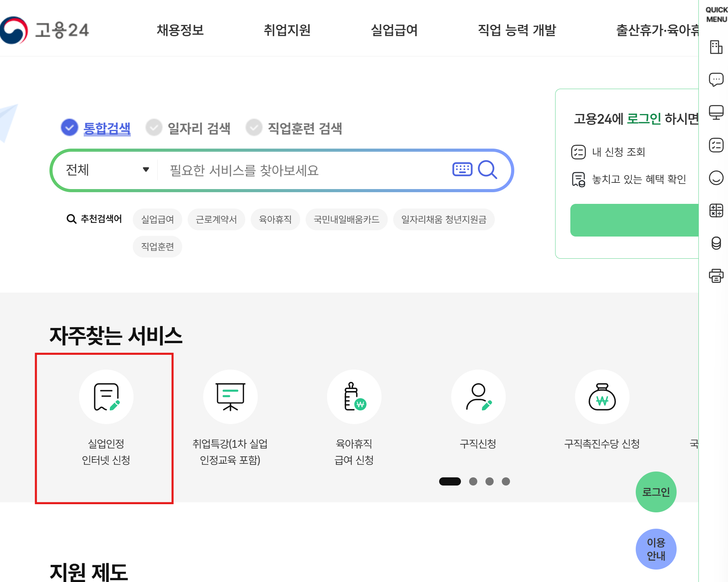Select the 실업인정 인터넷 신청 service icon
The width and height of the screenshot is (728, 582).
coord(106,397)
